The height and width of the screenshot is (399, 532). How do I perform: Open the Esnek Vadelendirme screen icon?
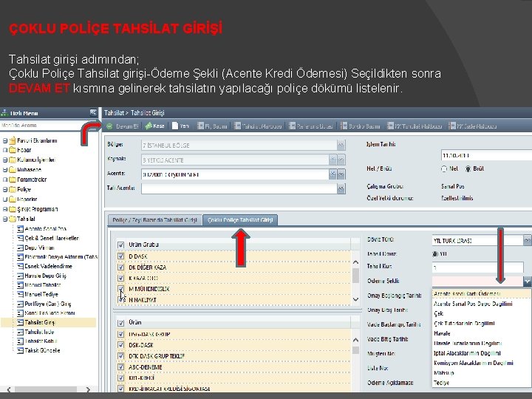click(x=21, y=266)
